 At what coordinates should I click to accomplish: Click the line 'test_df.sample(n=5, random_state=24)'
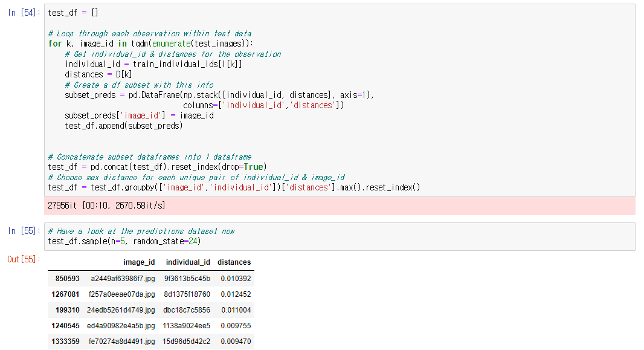[x=124, y=241]
